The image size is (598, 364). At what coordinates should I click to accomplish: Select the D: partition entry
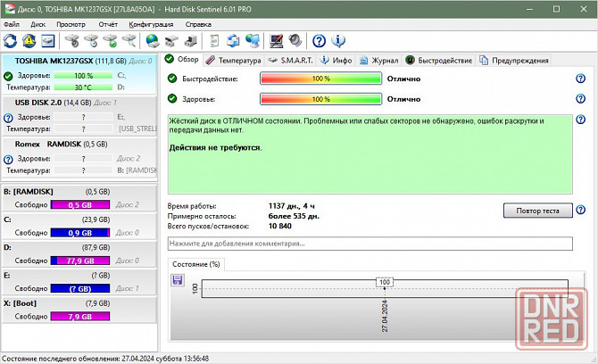tap(79, 254)
